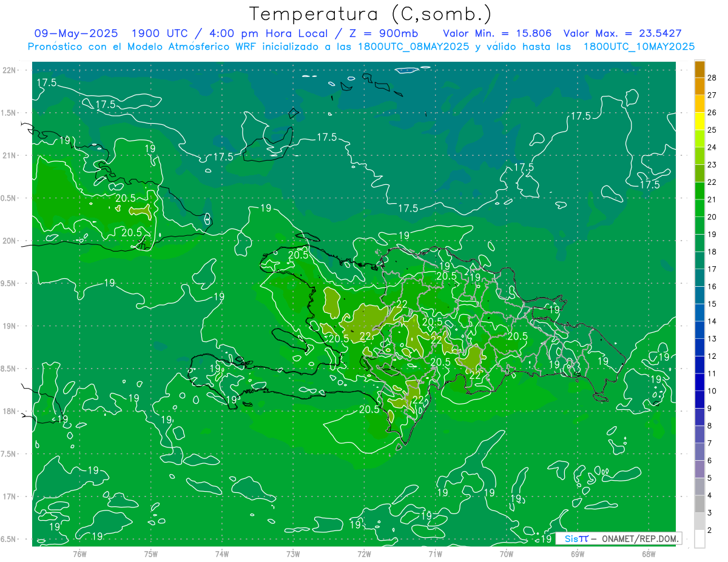This screenshot has height=562, width=728.
Task: Click color scale value "23"
Action: [x=712, y=165]
